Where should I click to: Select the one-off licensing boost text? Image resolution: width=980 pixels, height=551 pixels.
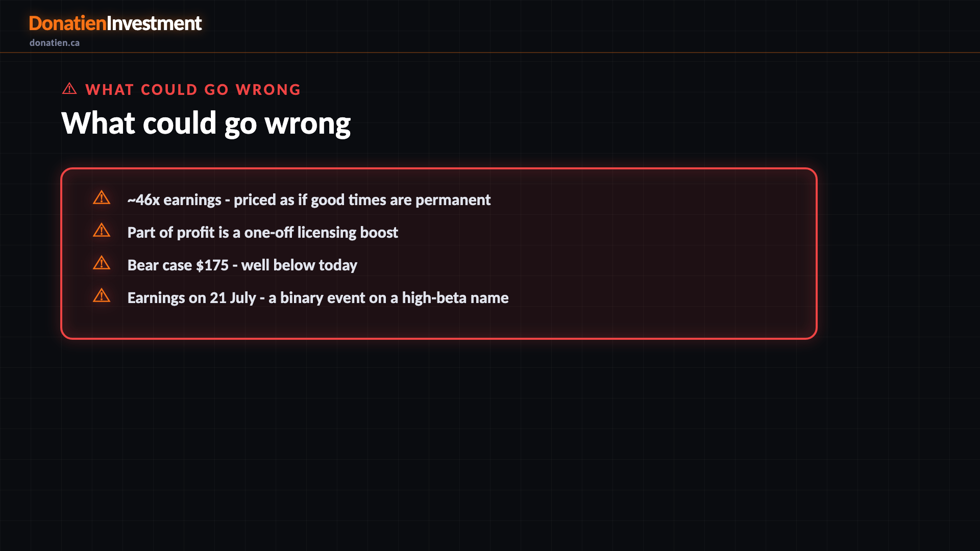tap(321, 232)
